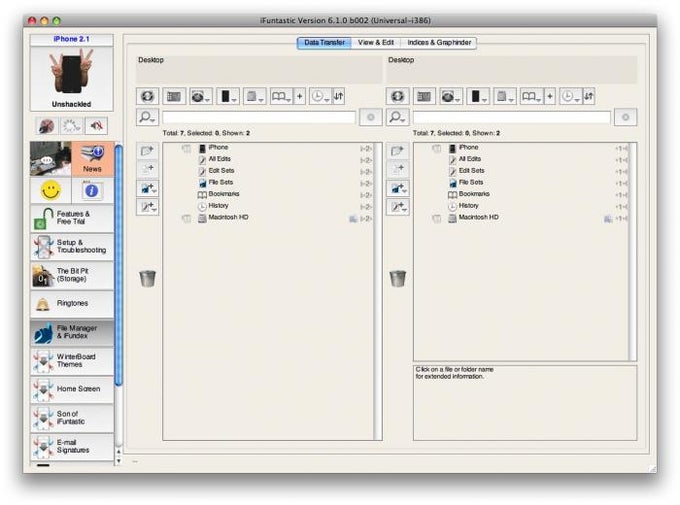The width and height of the screenshot is (680, 505).
Task: Click the left pane search field
Action: pos(259,117)
